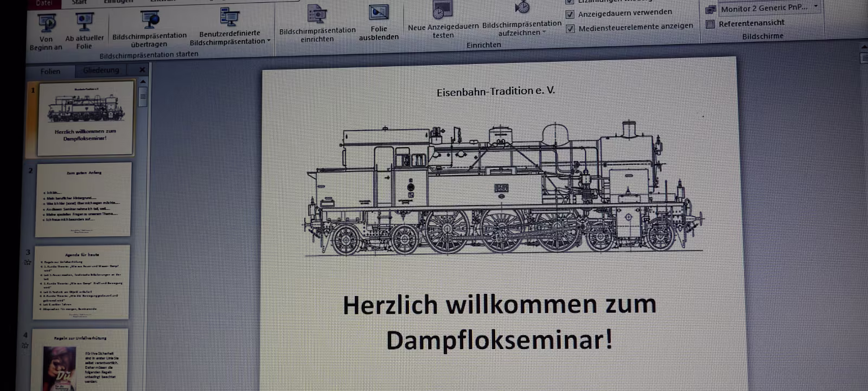
Task: Toggle the Anzeigedauern verwenden checkbox
Action: (x=570, y=15)
